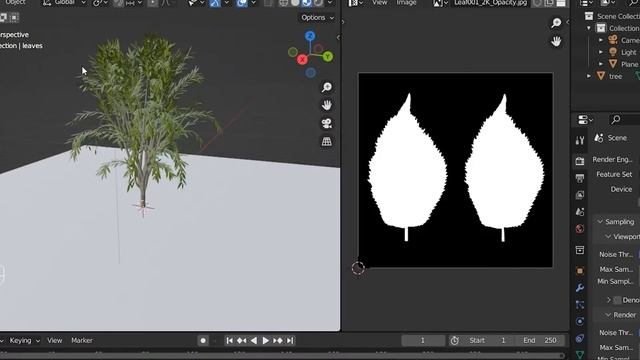Open the Object Constraints properties tab
This screenshot has width=640, height=360.
pos(580,338)
